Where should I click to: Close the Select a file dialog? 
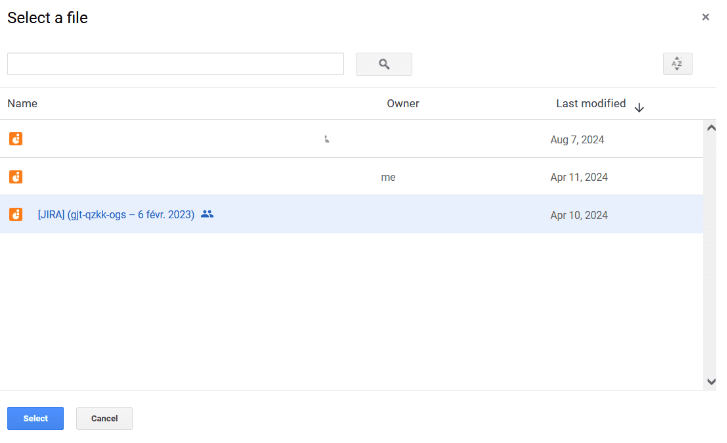coord(706,17)
